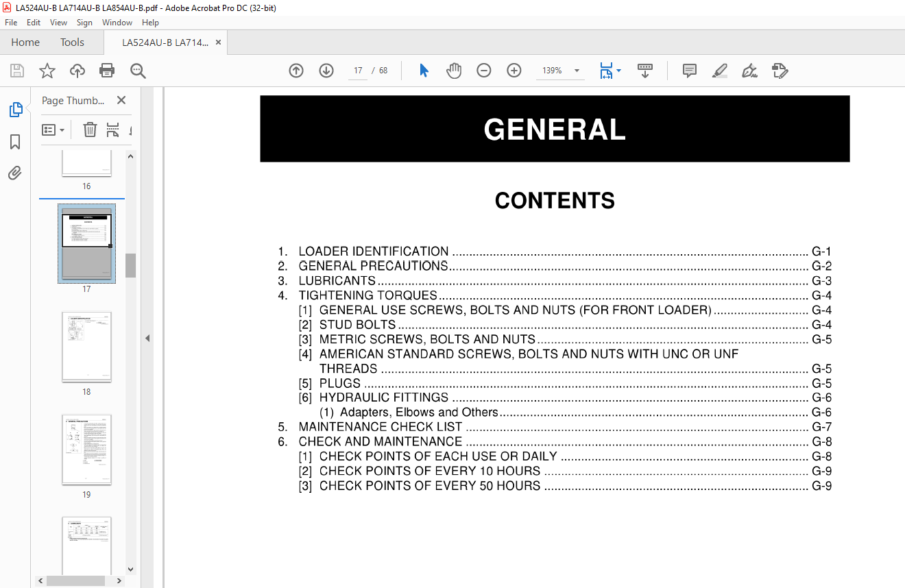Viewport: 905px width, 588px height.
Task: Click the Save file icon
Action: tap(17, 71)
